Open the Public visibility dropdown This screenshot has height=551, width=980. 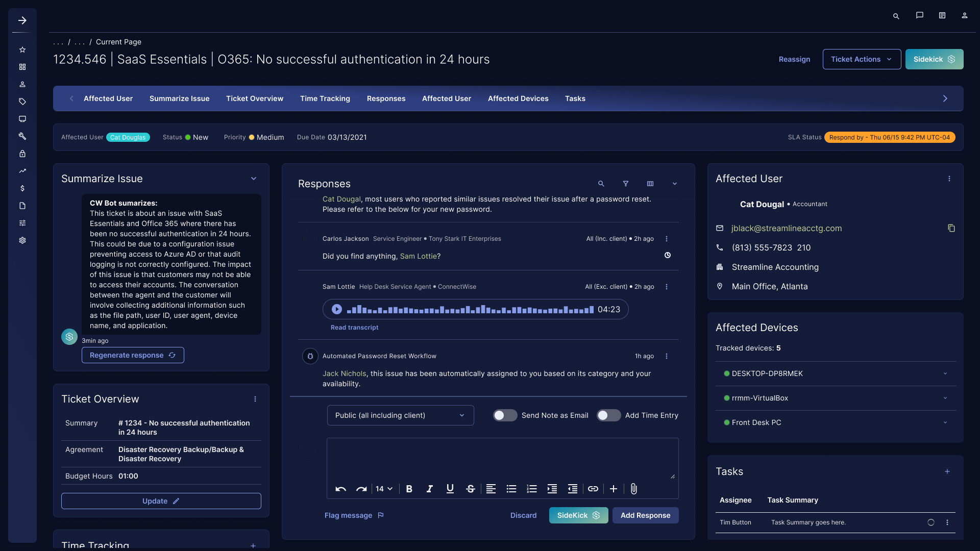(x=400, y=415)
